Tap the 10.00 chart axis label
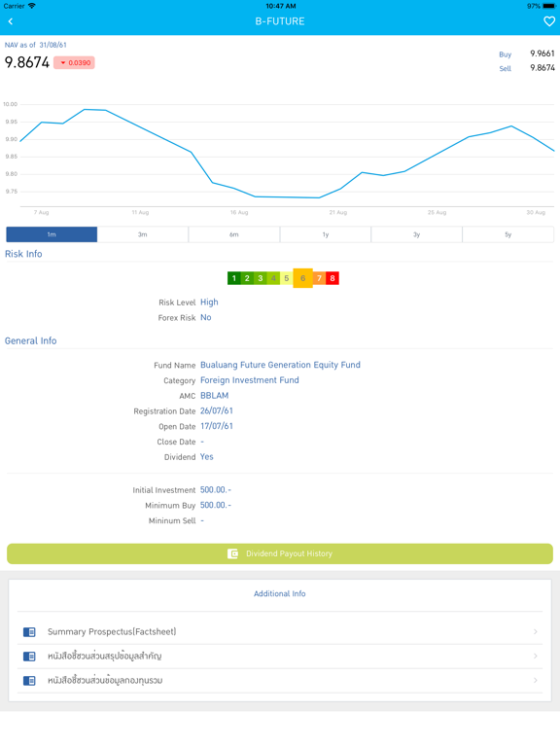This screenshot has width=560, height=747. point(10,104)
